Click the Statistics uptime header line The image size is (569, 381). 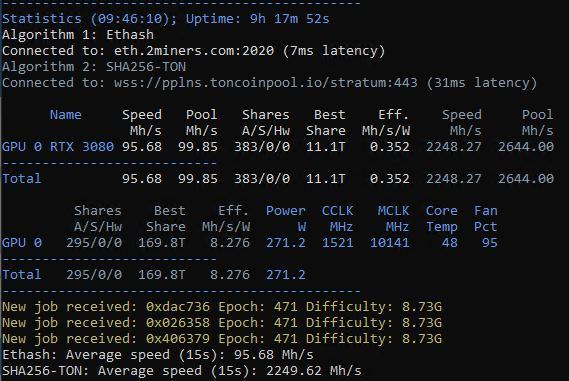166,19
